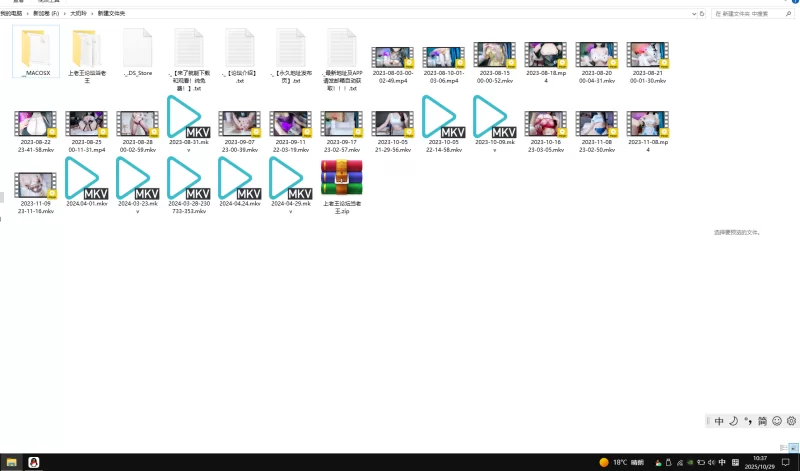Select video 2023-09-17 23-02-57.mkv
800x471 pixels.
click(342, 132)
